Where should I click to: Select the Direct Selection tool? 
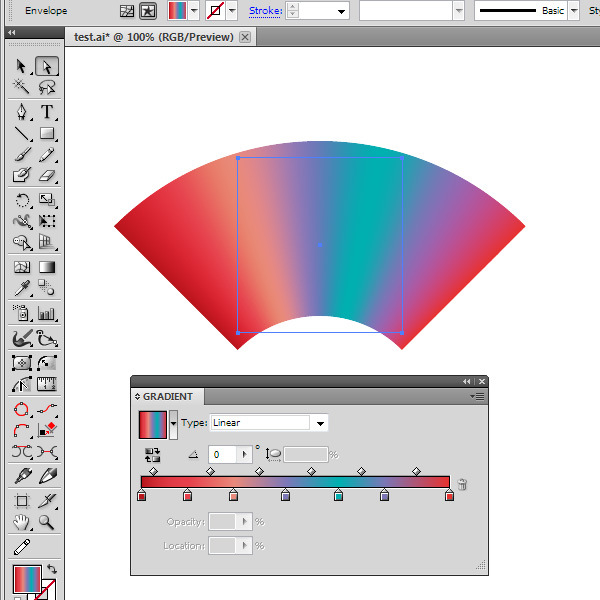point(46,67)
